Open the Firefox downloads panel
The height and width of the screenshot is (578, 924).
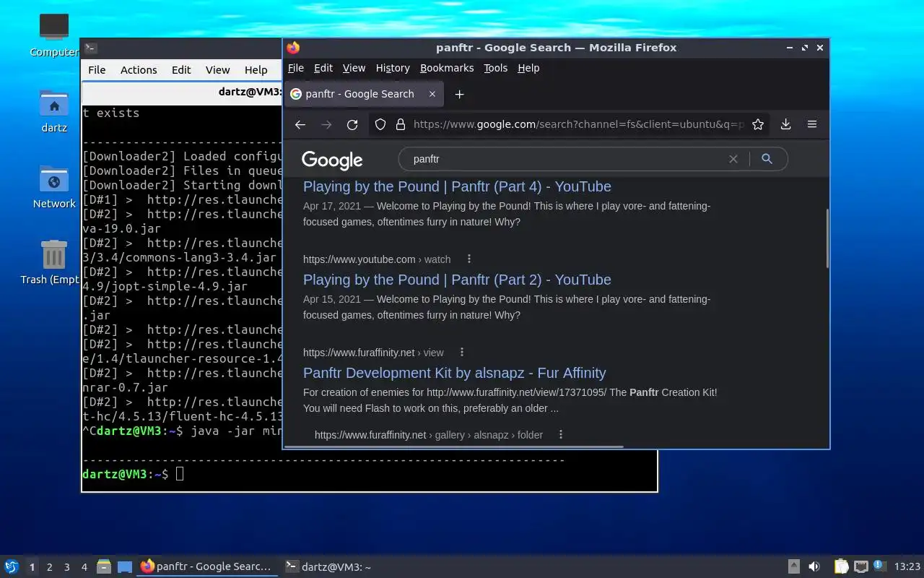coord(786,124)
